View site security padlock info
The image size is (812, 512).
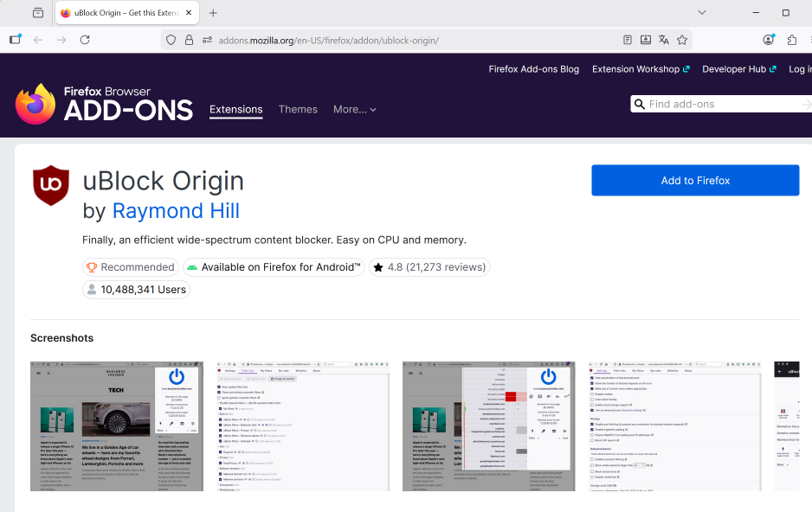(x=189, y=40)
